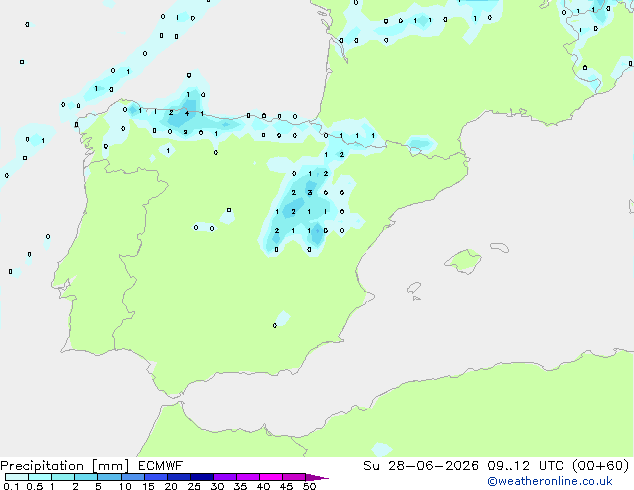Click the "4" precipitation value on north coast

point(187,114)
